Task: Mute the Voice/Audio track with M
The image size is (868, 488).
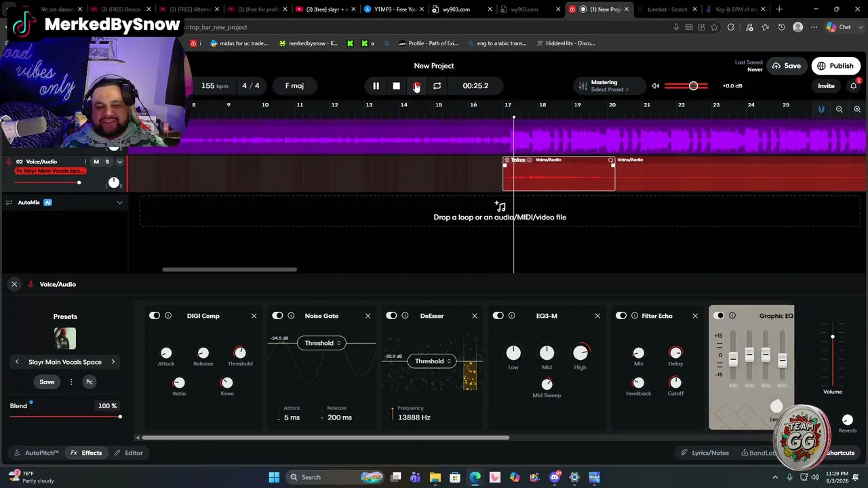Action: tap(96, 162)
